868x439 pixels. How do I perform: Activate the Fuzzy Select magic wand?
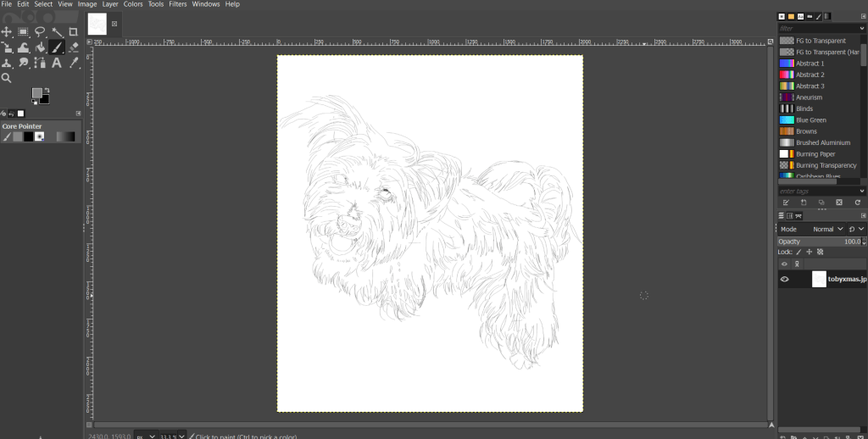click(x=56, y=32)
